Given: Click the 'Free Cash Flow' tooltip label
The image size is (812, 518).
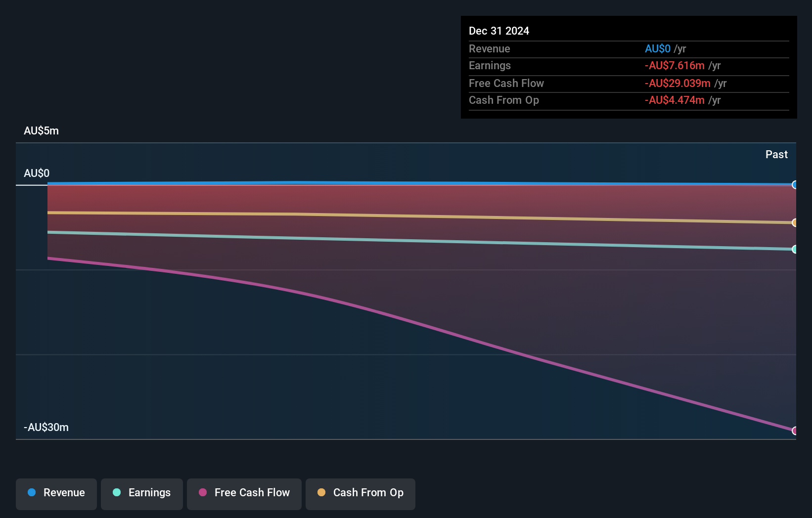Looking at the screenshot, I should pos(506,83).
